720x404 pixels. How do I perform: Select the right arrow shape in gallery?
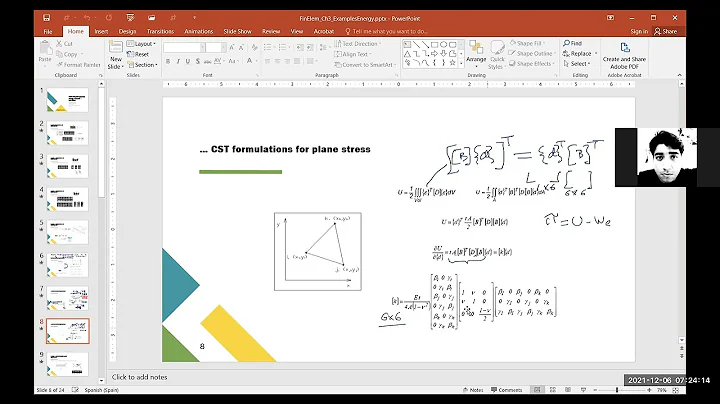(x=434, y=54)
